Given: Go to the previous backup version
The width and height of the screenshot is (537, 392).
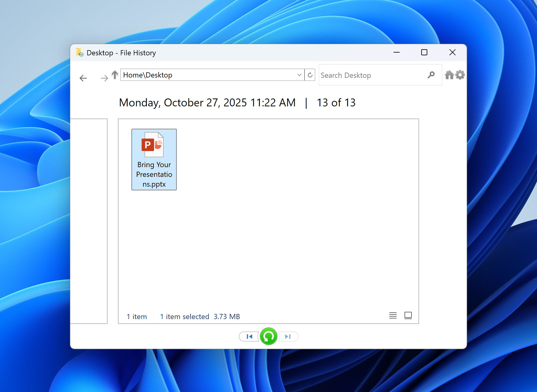Looking at the screenshot, I should click(x=249, y=336).
